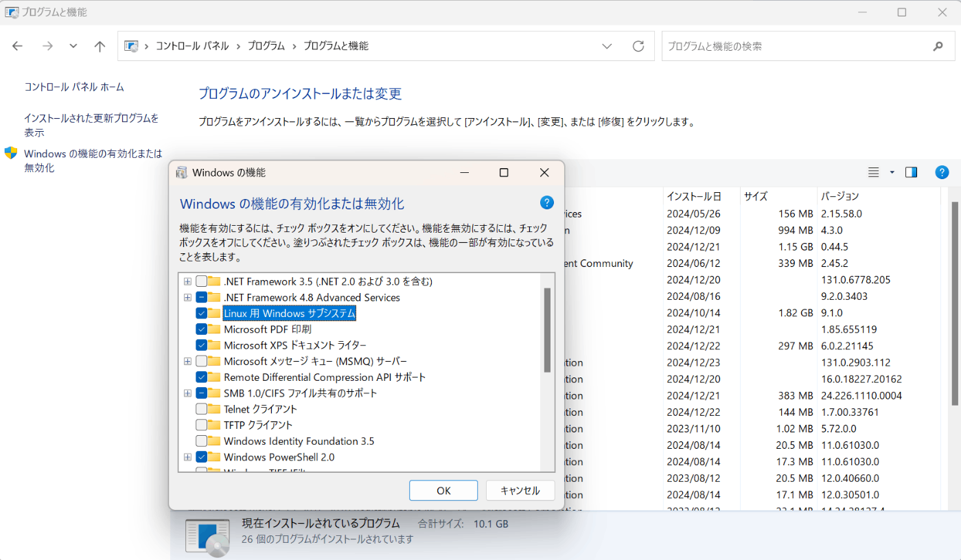Expand .NET Framework 3.5 tree node
This screenshot has width=961, height=560.
pos(187,281)
